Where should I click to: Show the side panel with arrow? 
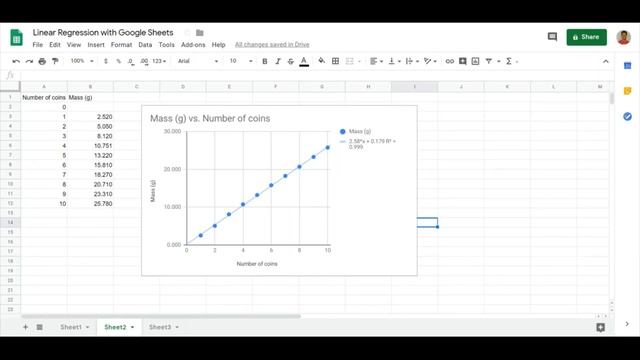tap(627, 324)
